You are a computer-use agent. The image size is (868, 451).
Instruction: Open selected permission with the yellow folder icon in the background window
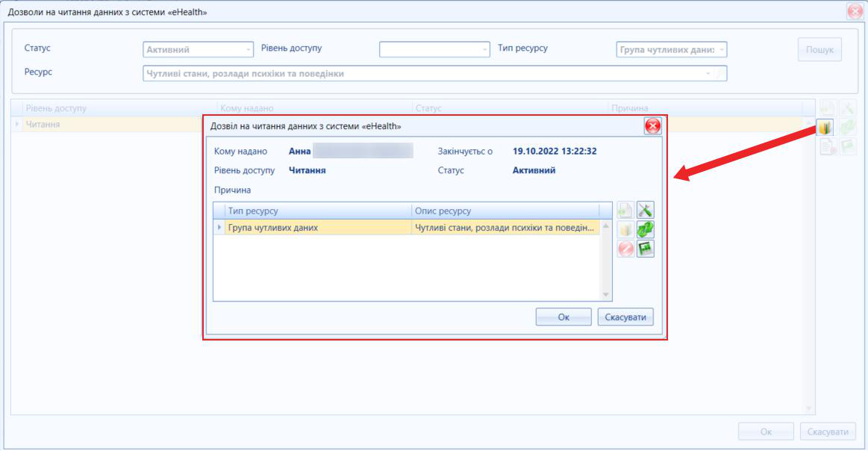(825, 128)
